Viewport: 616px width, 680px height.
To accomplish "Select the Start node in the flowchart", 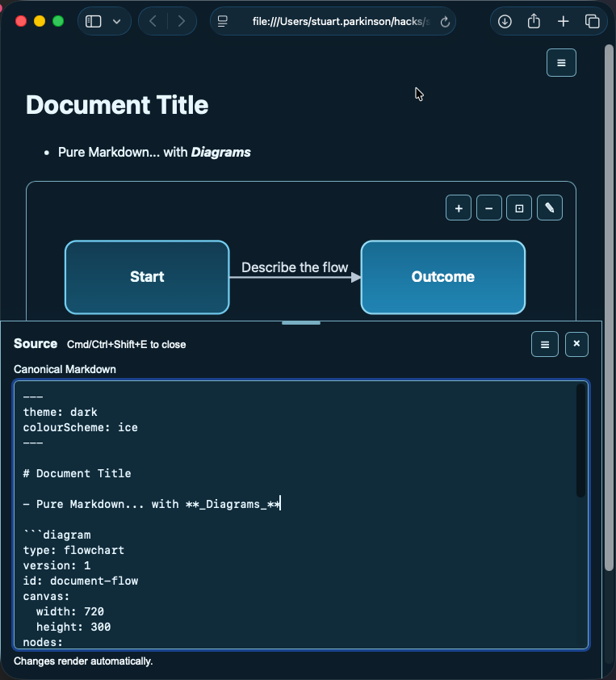I will [147, 277].
